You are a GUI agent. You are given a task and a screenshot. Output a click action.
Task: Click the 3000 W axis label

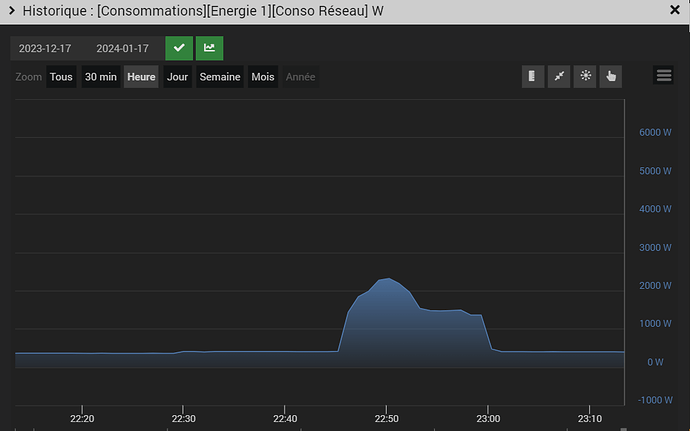coord(655,247)
